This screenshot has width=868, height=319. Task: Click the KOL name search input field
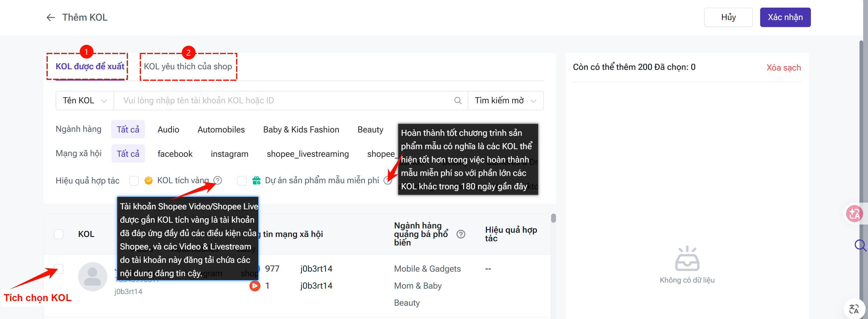290,100
